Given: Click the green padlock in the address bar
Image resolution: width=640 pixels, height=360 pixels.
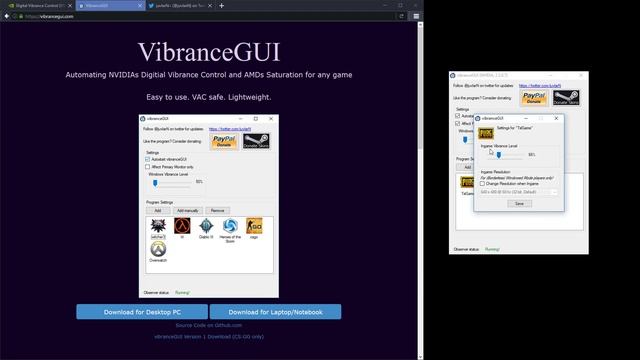Looking at the screenshot, I should tap(21, 16).
